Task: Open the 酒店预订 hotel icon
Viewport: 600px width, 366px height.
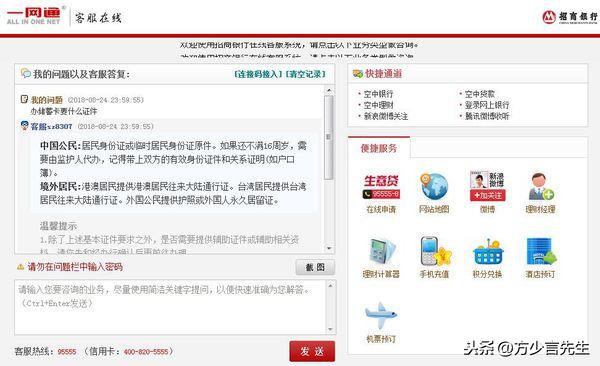Action: click(x=541, y=252)
